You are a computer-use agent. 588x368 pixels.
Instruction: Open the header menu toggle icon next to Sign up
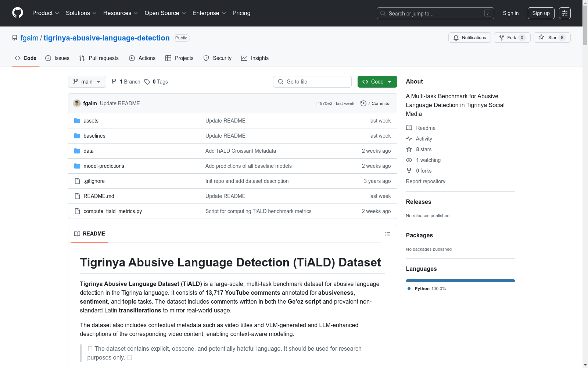565,13
